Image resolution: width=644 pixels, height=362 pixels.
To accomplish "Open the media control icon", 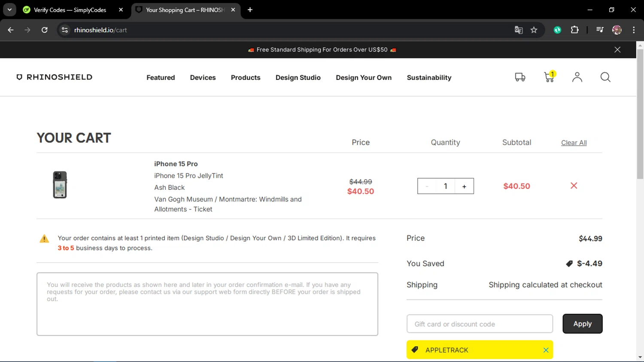I will (600, 30).
